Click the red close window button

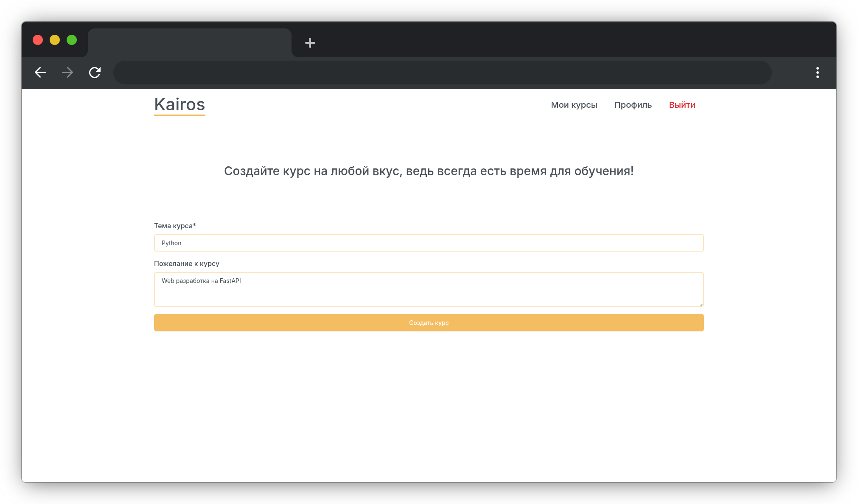click(x=38, y=40)
